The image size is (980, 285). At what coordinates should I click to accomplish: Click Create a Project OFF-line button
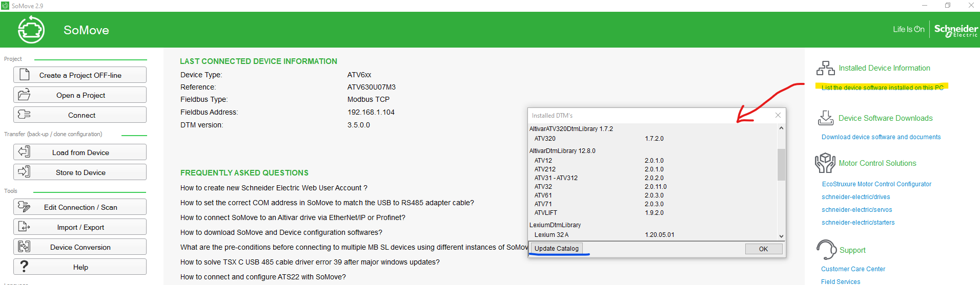[80, 75]
